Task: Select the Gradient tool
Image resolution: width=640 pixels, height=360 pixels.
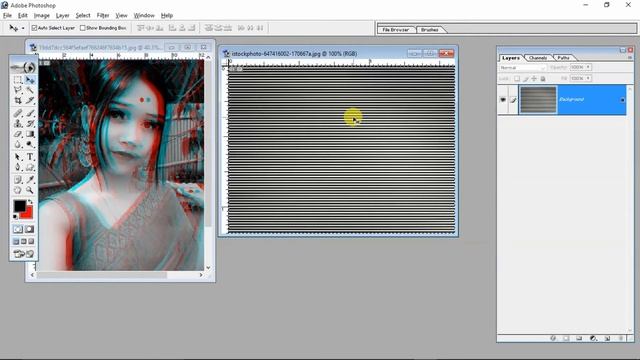Action: click(30, 134)
